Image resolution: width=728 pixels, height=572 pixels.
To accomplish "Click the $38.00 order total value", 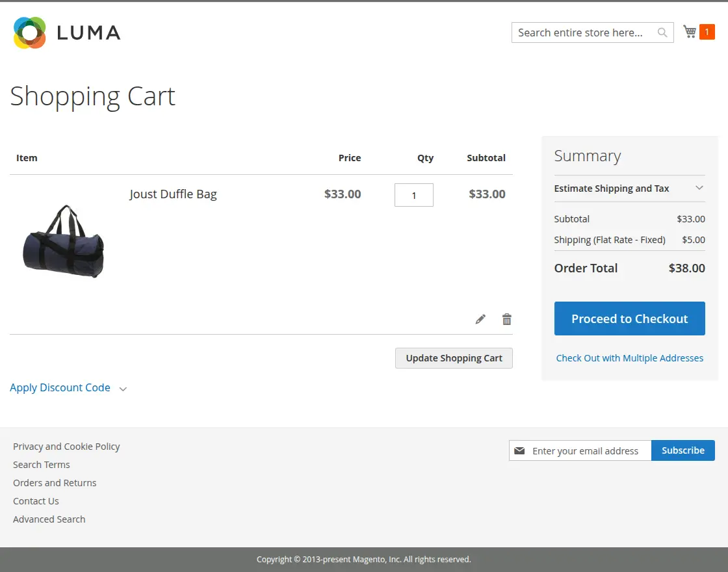I will 686,268.
